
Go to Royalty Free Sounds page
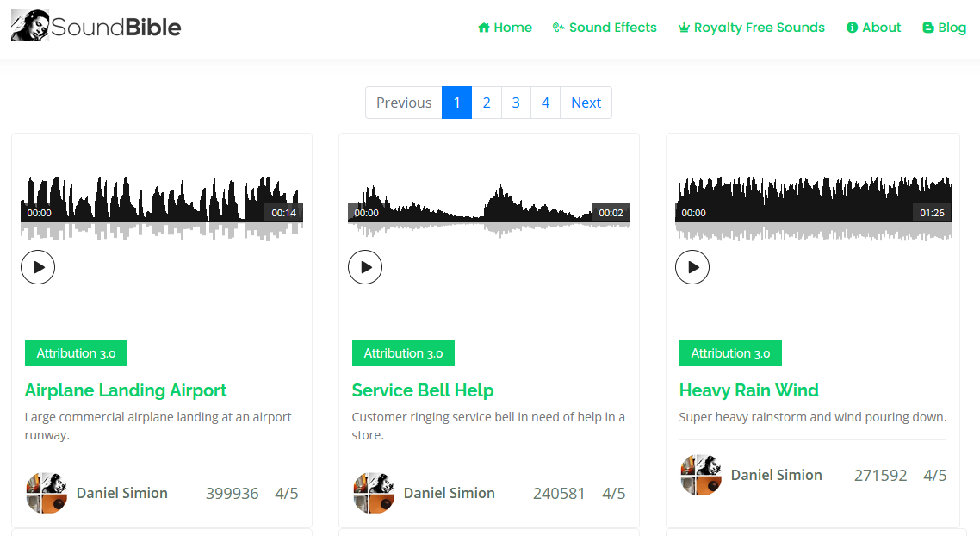(752, 28)
